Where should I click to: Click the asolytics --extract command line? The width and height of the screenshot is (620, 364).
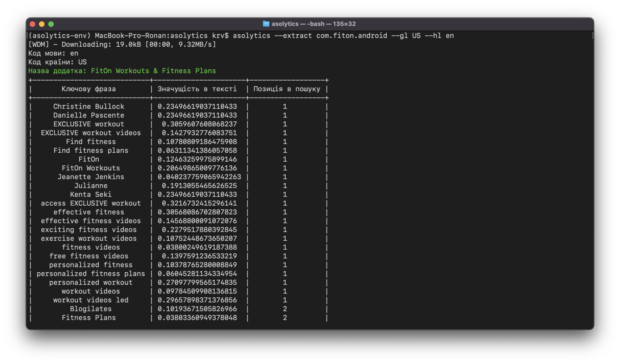[241, 36]
